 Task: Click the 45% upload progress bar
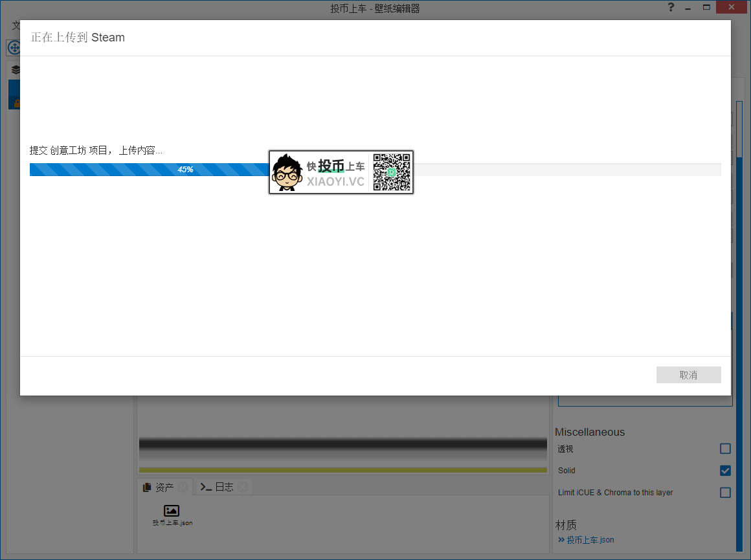click(375, 170)
